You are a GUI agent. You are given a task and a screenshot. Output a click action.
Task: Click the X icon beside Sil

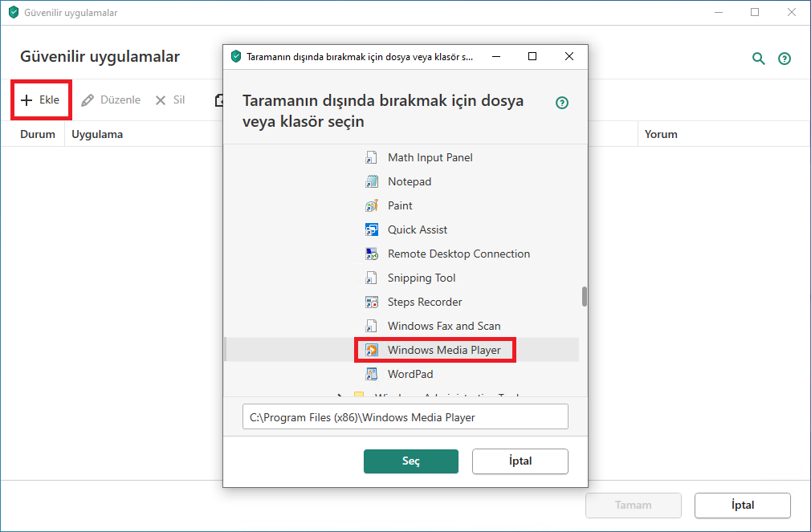161,99
